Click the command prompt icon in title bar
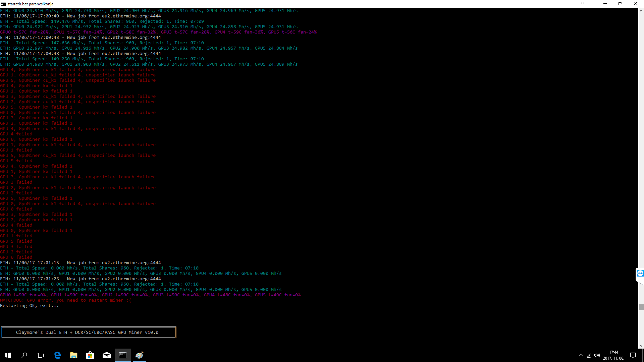 tap(3, 4)
